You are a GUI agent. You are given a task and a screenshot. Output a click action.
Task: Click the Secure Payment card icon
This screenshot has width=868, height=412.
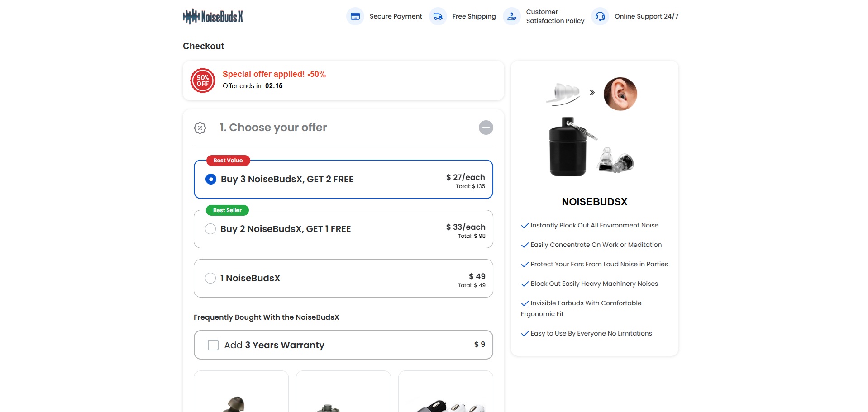(355, 17)
